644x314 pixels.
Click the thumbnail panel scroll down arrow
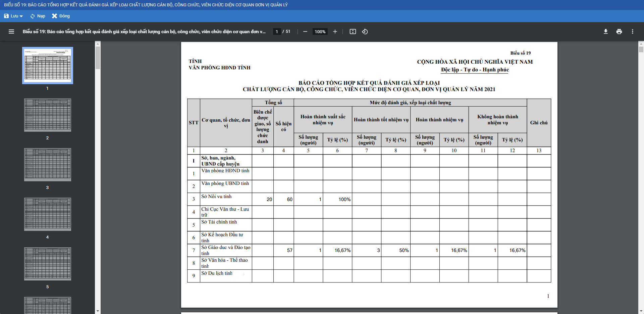coord(98,311)
